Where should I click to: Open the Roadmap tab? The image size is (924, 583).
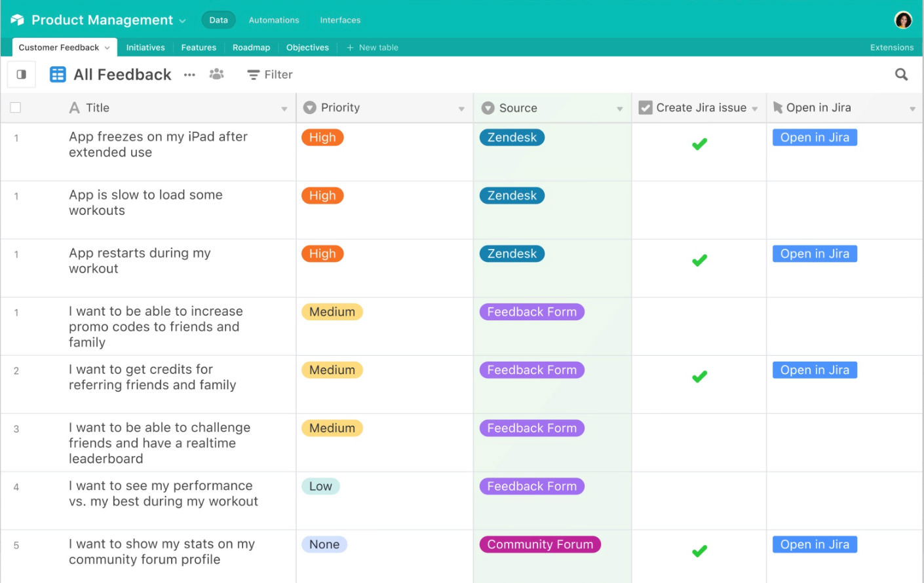(251, 47)
